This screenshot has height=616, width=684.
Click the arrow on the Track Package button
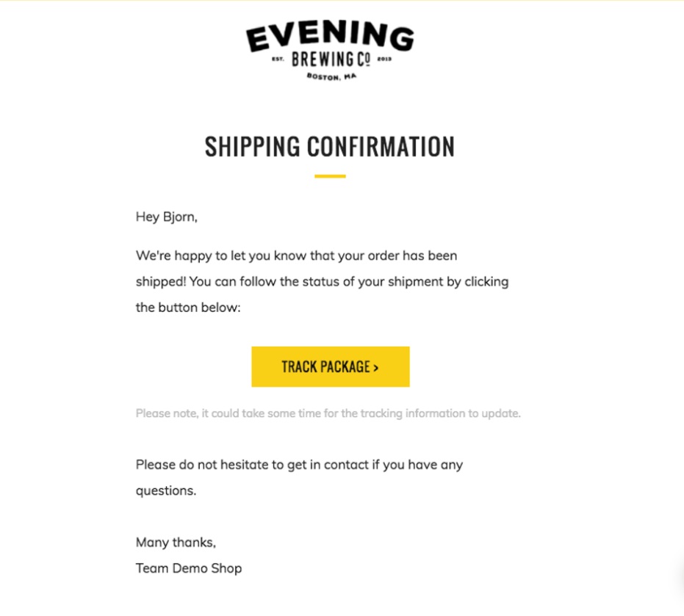point(378,366)
